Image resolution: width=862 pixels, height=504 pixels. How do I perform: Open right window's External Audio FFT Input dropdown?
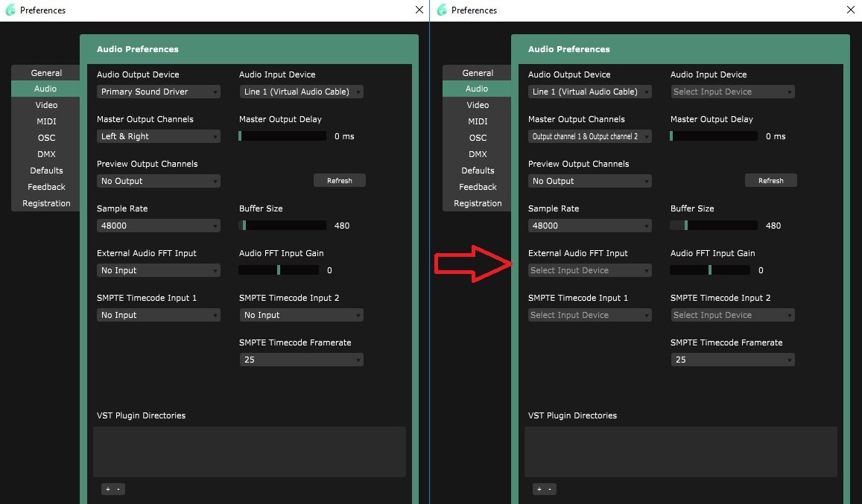coord(590,270)
